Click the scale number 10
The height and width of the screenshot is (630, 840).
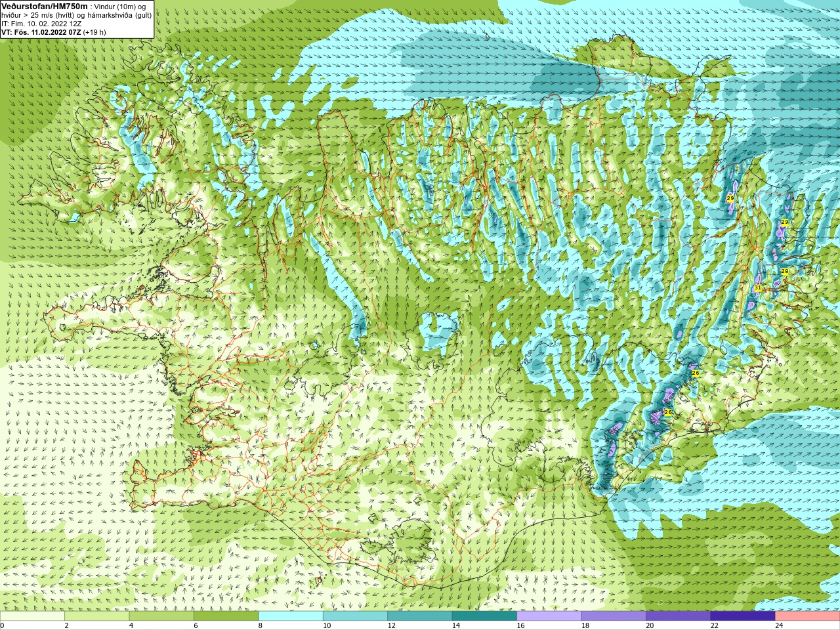(x=327, y=625)
